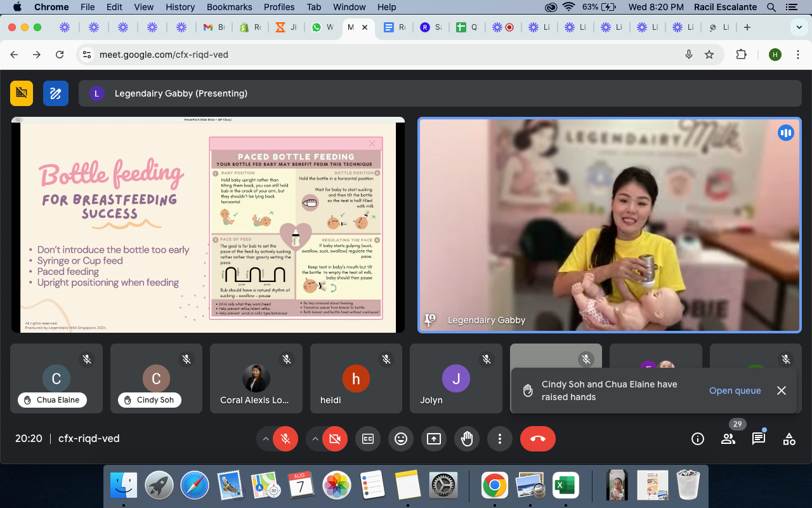812x508 pixels.
Task: Open the Profiles menu in menu bar
Action: pos(279,7)
